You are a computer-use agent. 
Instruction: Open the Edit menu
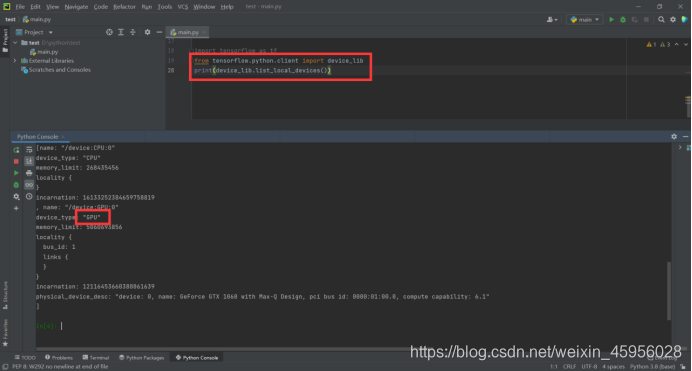pyautogui.click(x=35, y=7)
